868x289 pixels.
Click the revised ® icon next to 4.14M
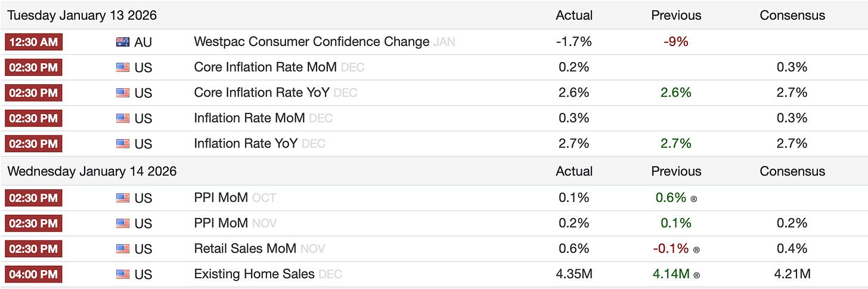[x=697, y=276]
